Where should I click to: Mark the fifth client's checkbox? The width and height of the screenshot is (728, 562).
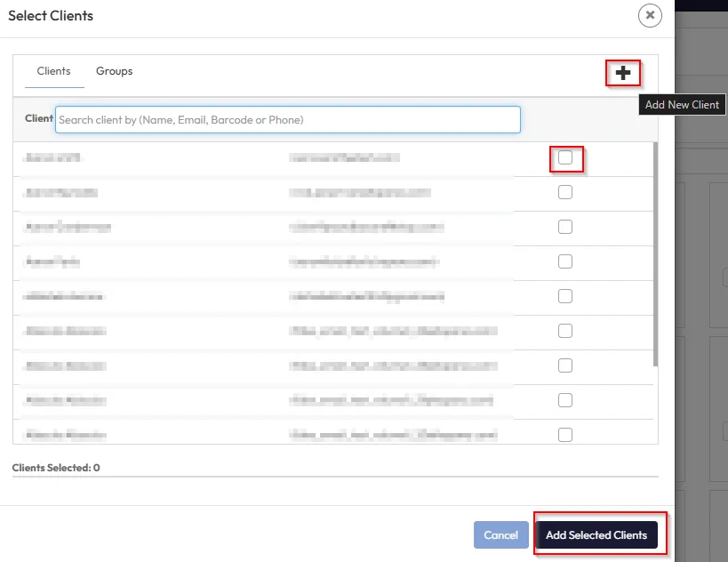click(564, 296)
